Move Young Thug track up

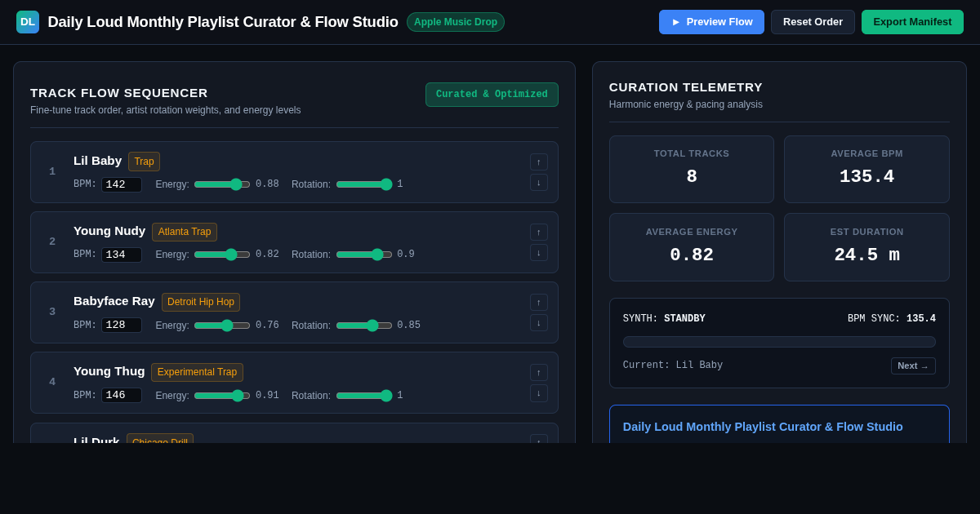[x=539, y=372]
